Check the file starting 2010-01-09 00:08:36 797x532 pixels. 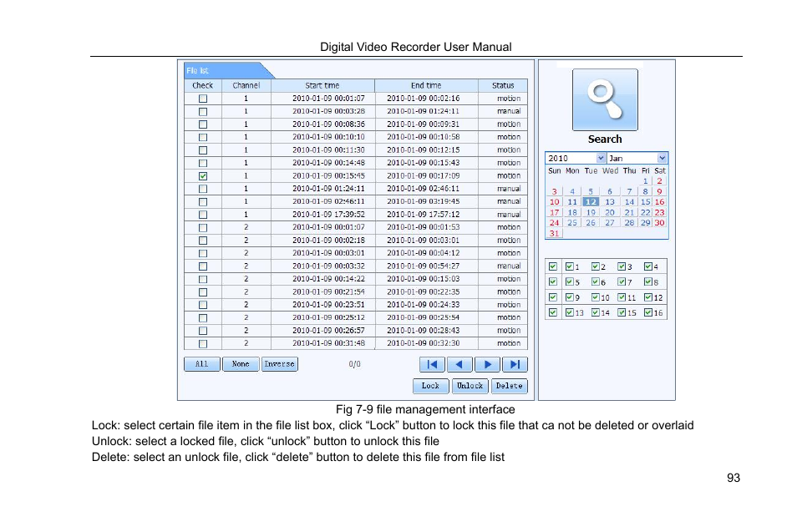pyautogui.click(x=203, y=124)
